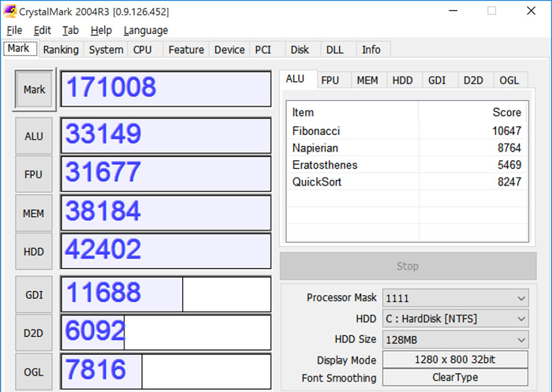Viewport: 552px width, 392px height.
Task: Run the OGL benchmark button
Action: click(x=34, y=372)
